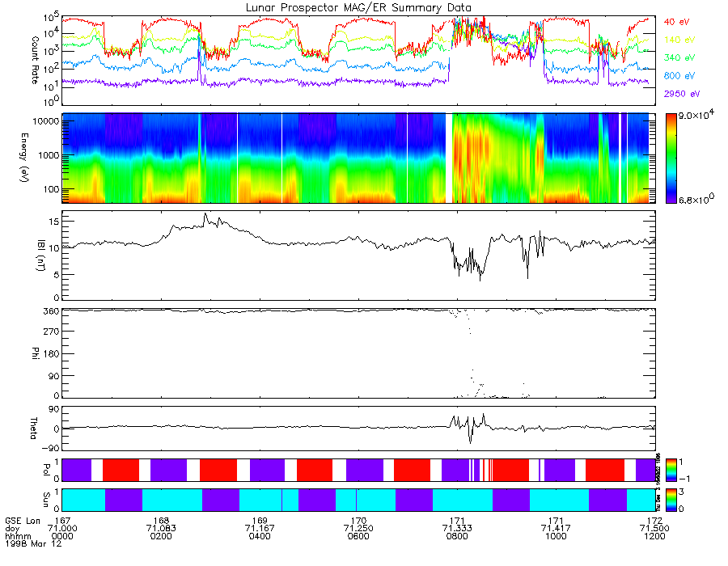
Task: Click the '71.250' doy tick label
Action: coord(358,529)
